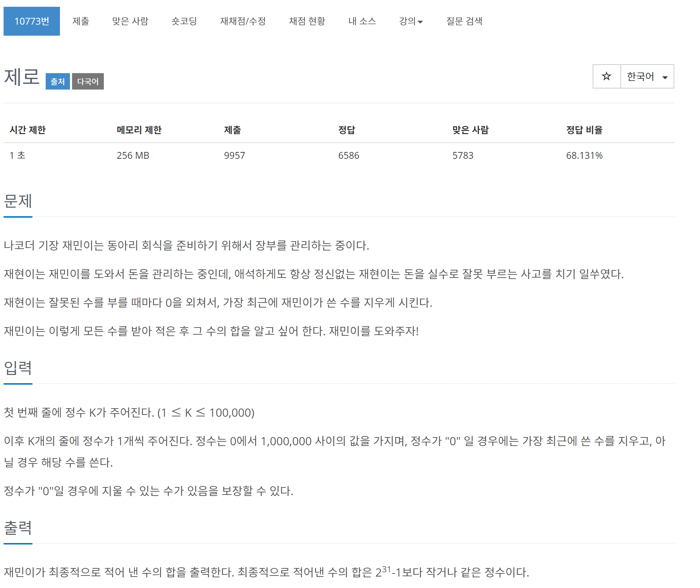
Task: Open the 맞은 사람 tab
Action: pos(130,21)
